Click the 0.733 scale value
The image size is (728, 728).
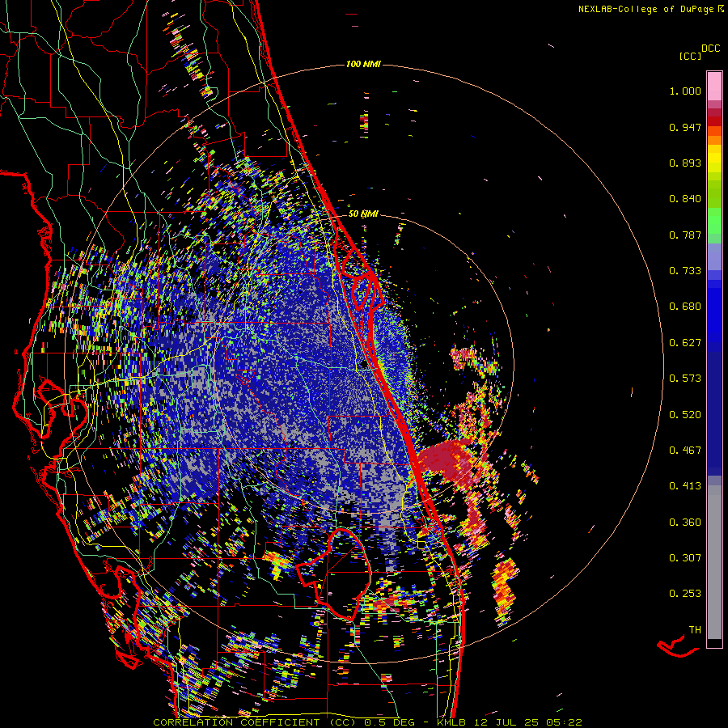(x=685, y=271)
